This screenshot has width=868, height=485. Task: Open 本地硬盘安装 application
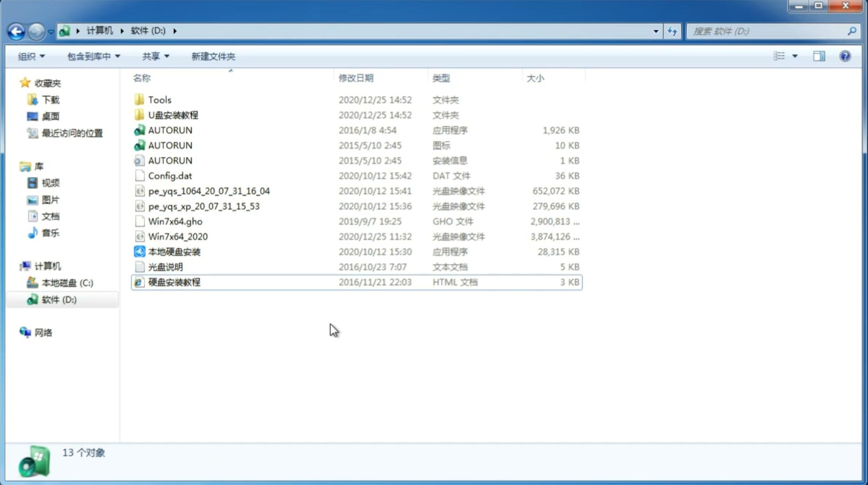coord(174,251)
